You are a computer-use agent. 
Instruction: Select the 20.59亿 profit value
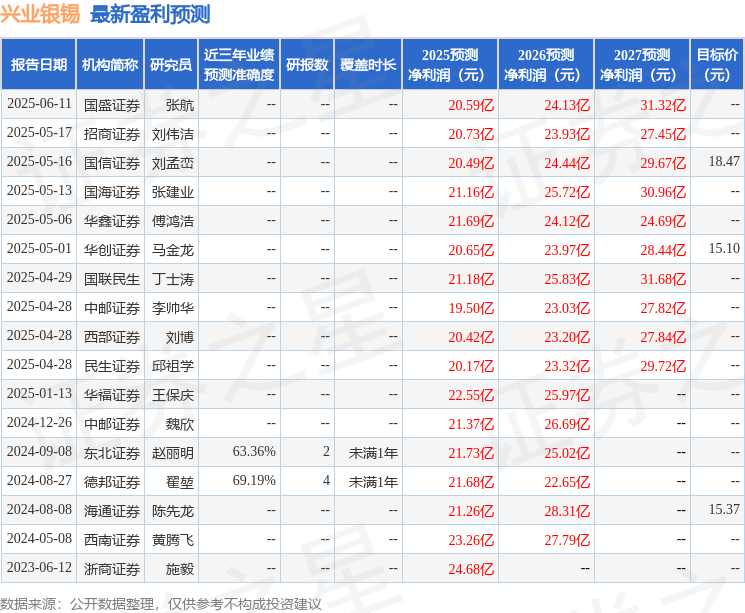471,105
